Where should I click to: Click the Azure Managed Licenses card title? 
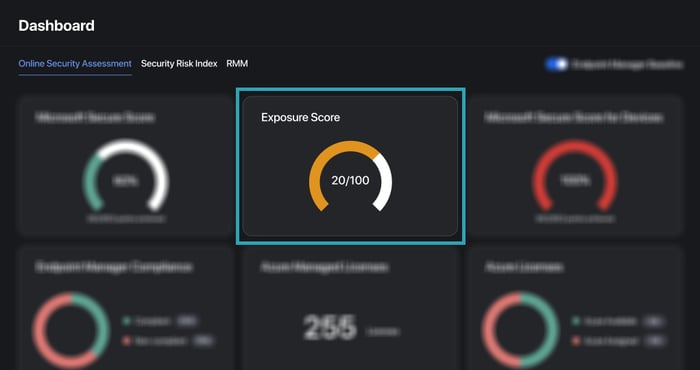(324, 267)
